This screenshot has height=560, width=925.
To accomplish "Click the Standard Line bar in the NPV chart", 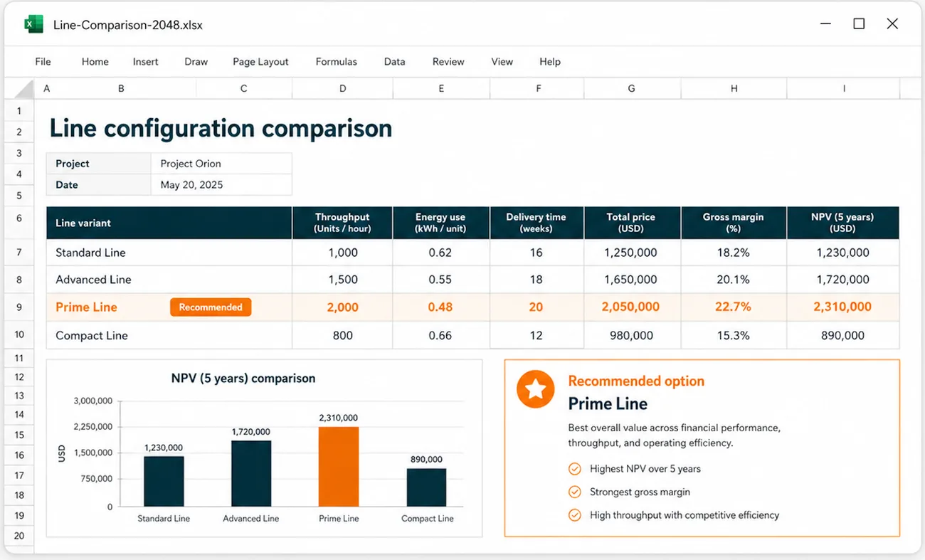I will (164, 482).
